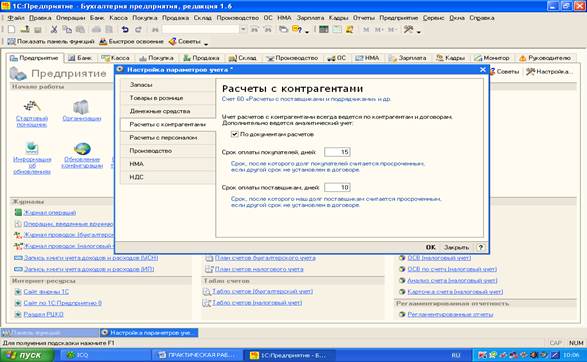Image resolution: width=587 pixels, height=362 pixels.
Task: Open the Сайт фирмы 1С link
Action: pos(46,291)
